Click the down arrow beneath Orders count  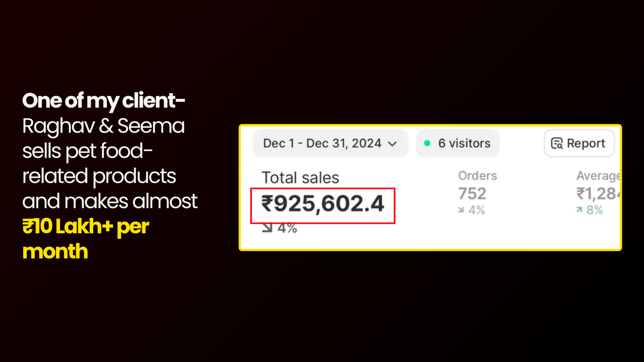(461, 210)
